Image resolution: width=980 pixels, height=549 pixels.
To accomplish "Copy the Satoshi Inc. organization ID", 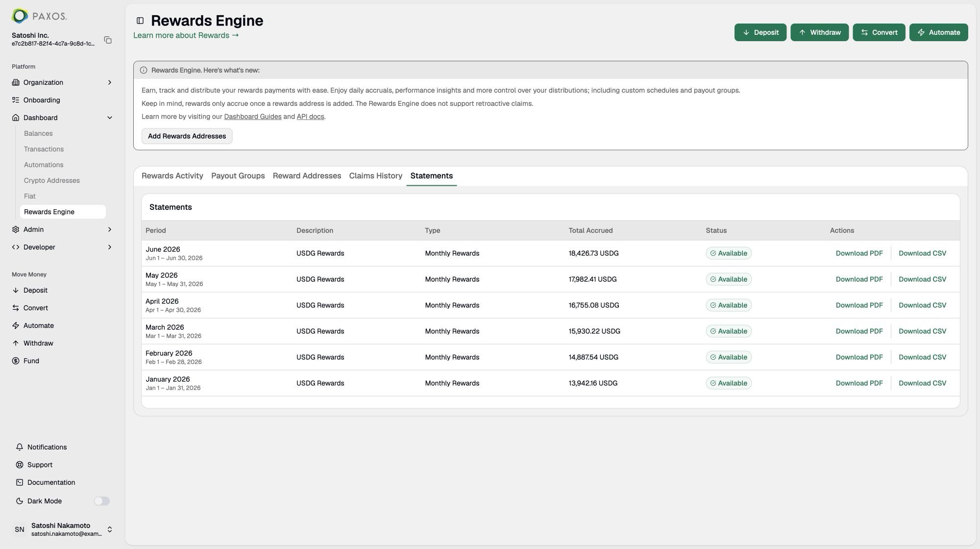I will tap(108, 40).
